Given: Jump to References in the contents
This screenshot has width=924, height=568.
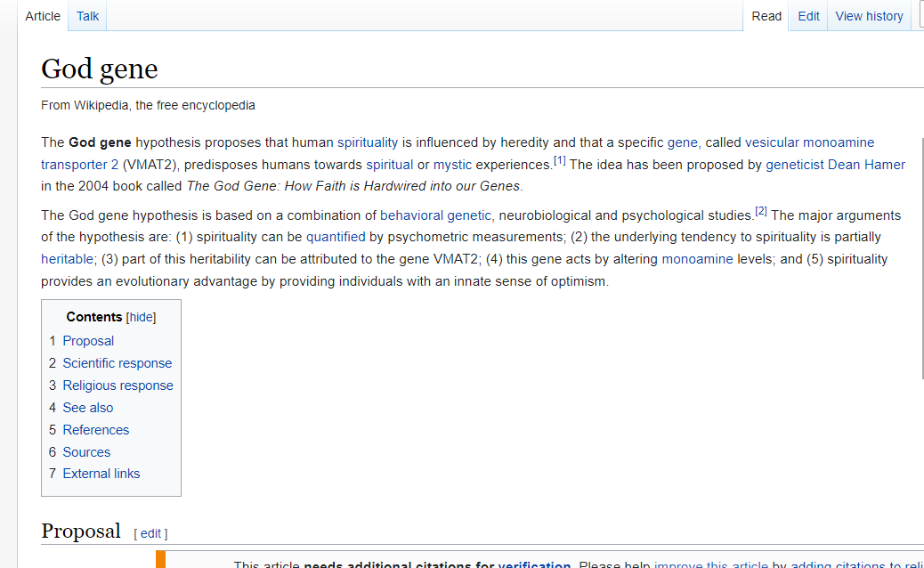Looking at the screenshot, I should coord(95,430).
